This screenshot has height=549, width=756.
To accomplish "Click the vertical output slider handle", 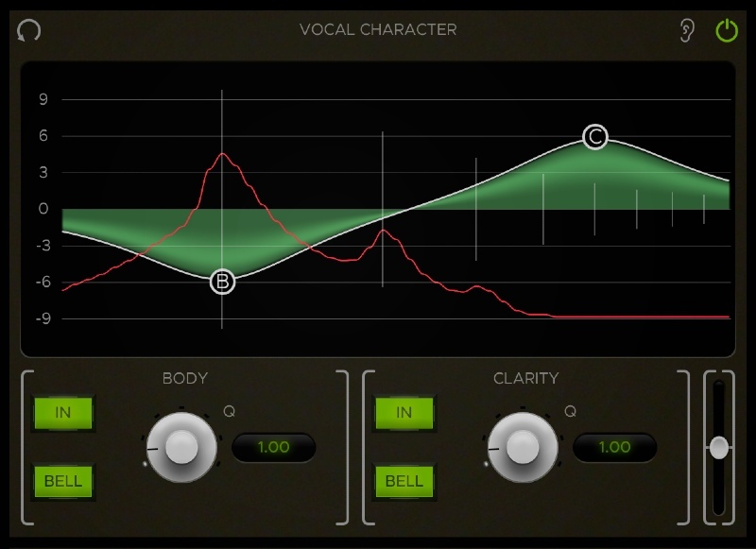I will click(719, 448).
